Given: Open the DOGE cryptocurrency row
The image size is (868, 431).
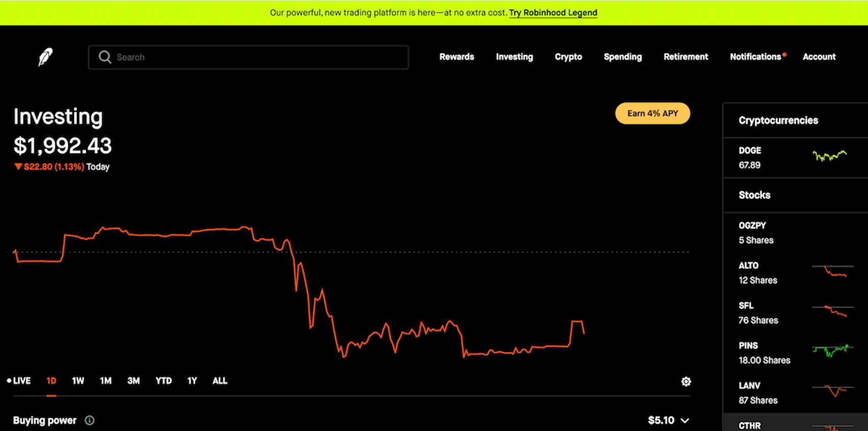Looking at the screenshot, I should 795,158.
